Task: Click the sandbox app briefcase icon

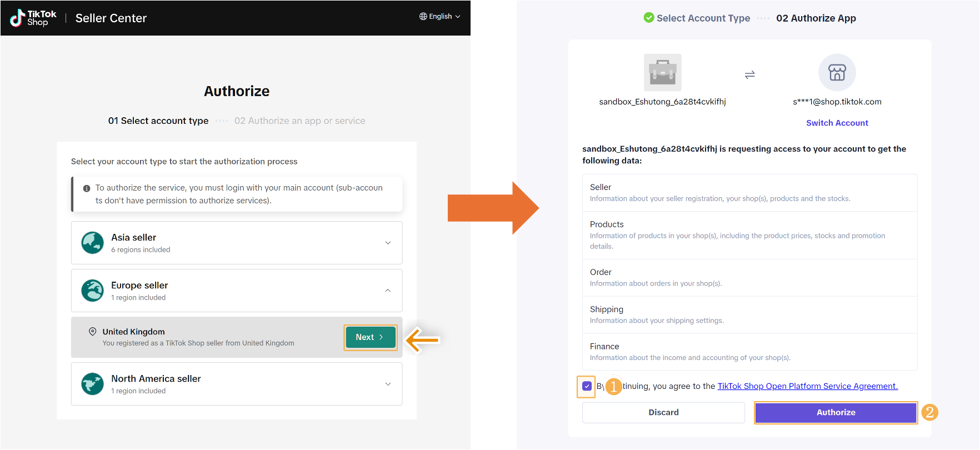Action: [662, 73]
